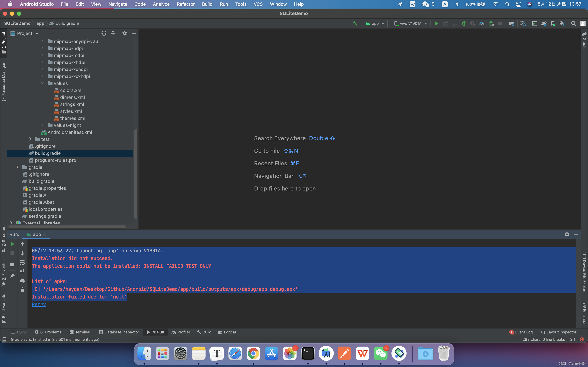Image resolution: width=588 pixels, height=367 pixels.
Task: Switch to the Logcat tab
Action: point(227,332)
